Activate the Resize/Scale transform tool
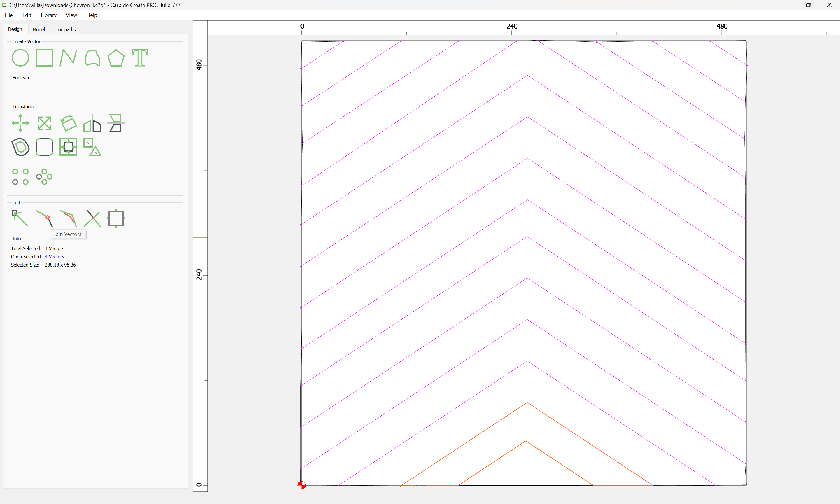840x504 pixels. click(44, 123)
